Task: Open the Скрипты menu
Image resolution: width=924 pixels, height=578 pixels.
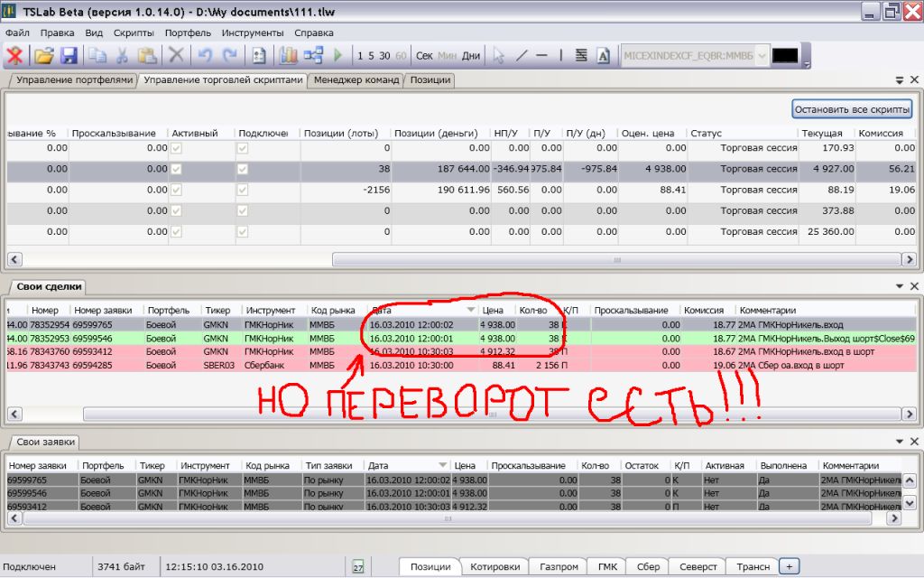Action: click(x=133, y=33)
